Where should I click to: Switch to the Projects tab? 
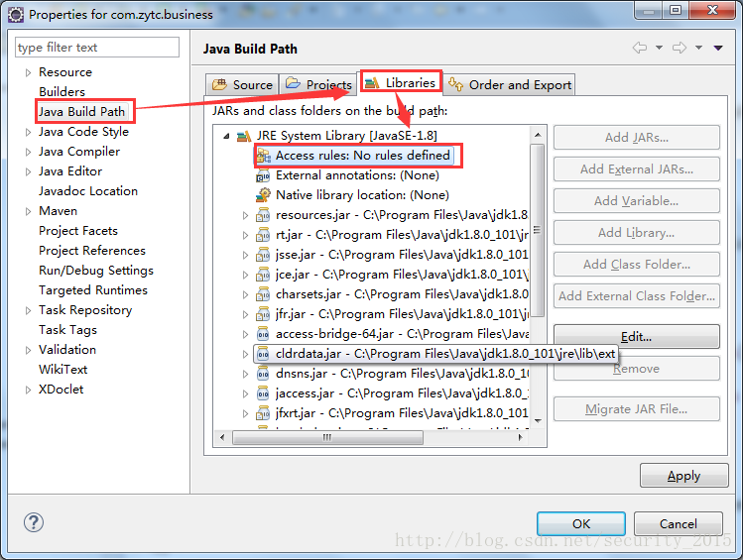point(318,84)
